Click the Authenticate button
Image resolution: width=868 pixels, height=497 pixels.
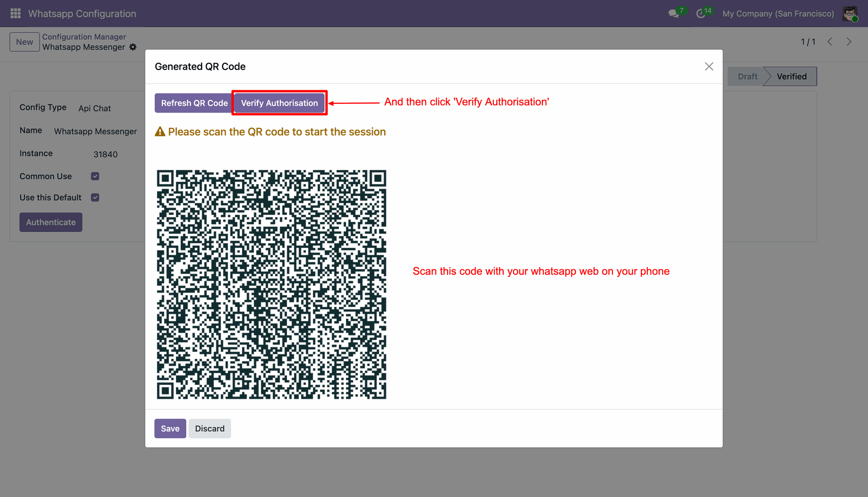point(51,222)
